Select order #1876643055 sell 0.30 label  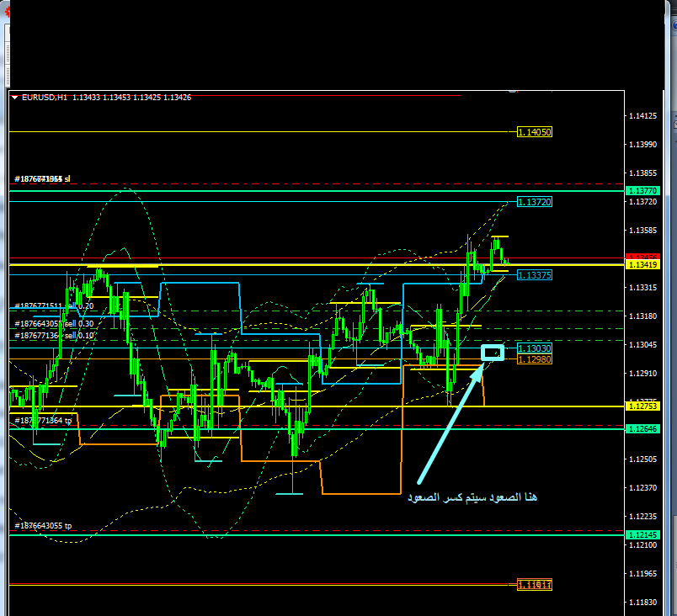pos(54,323)
